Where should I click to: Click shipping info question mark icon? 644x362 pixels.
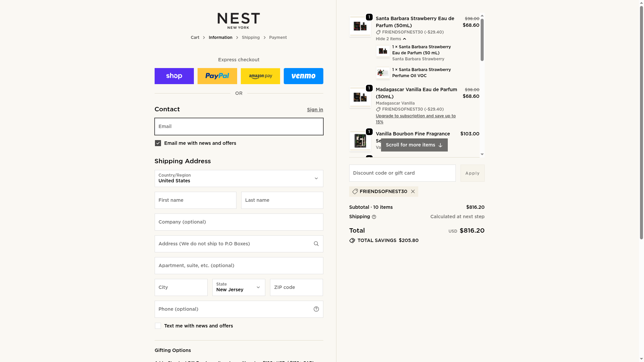coord(374,217)
